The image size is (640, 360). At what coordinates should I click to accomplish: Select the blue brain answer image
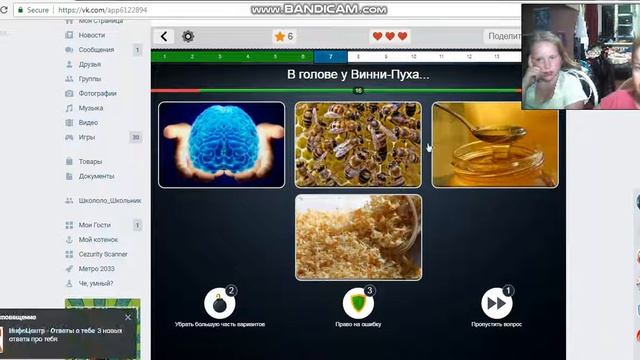(222, 145)
